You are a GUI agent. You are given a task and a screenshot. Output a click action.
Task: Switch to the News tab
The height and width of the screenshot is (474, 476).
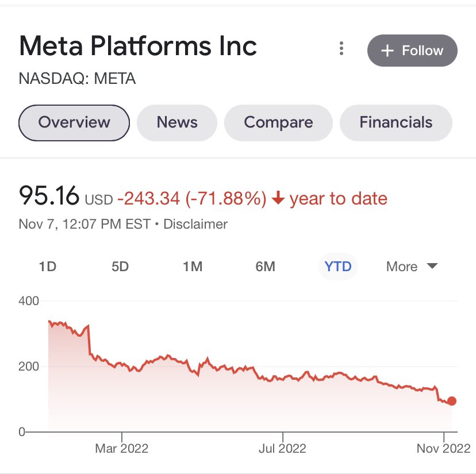coord(177,122)
